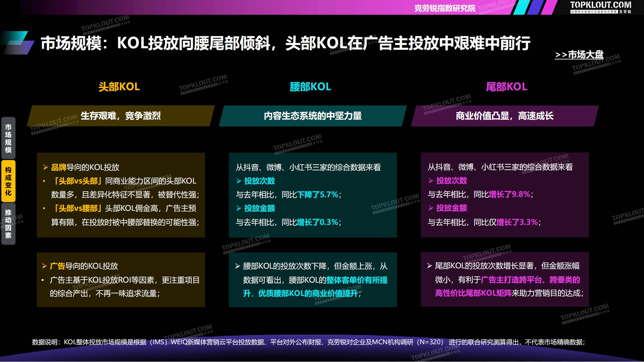Click the 腰部KOL column heading
Image resolution: width=644 pixels, height=362 pixels.
[x=311, y=87]
